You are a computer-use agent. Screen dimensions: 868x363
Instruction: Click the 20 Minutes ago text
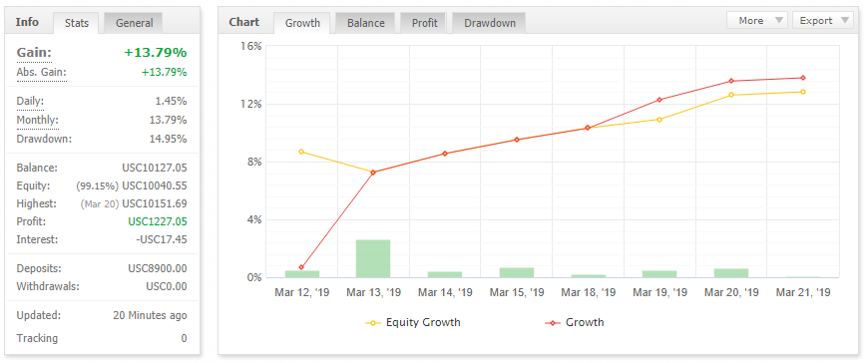(x=150, y=315)
